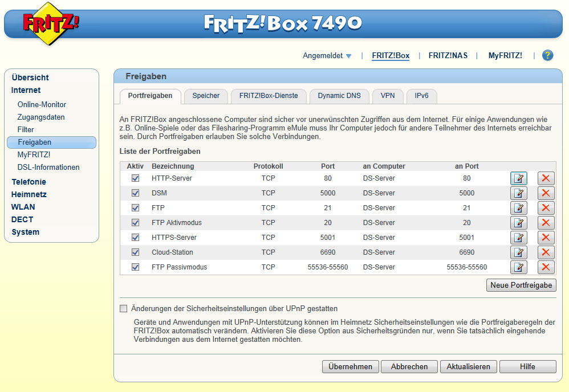
Task: Open the Angemeldet dropdown menu
Action: coord(327,55)
